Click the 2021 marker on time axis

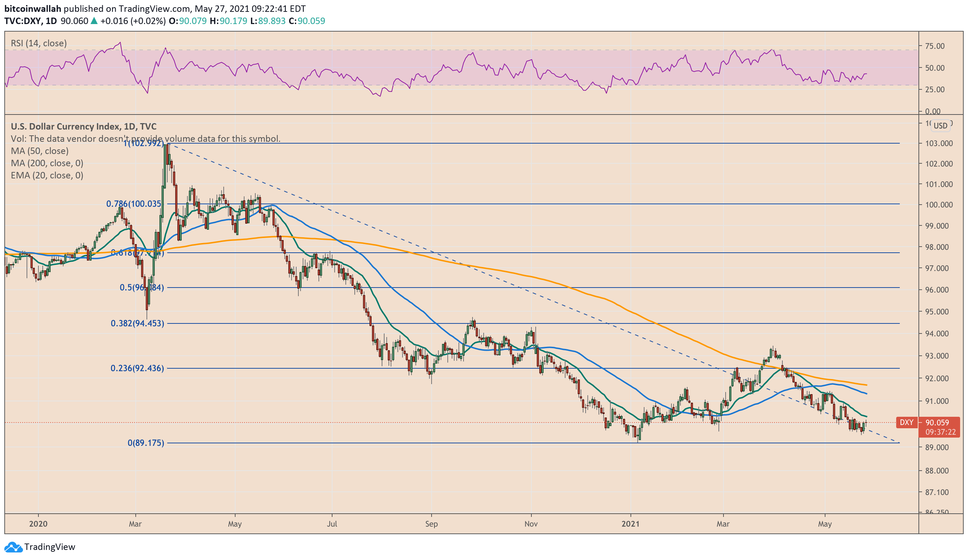630,524
